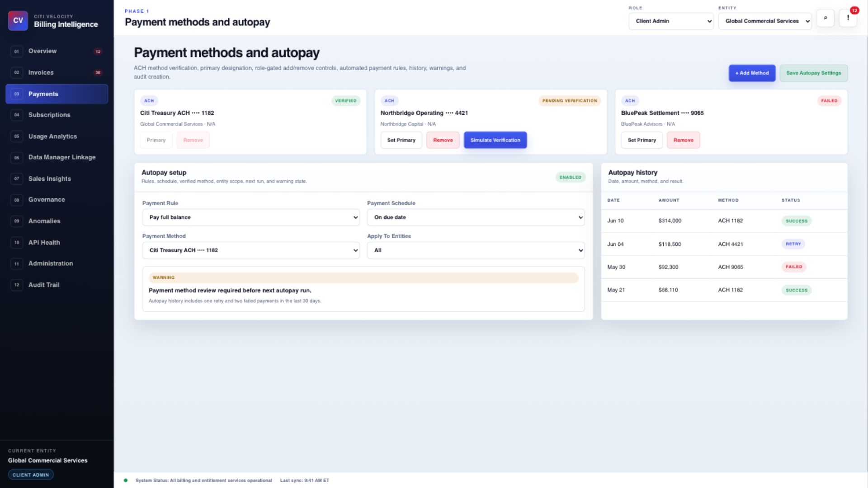Open Subscriptions in the sidebar

(x=57, y=115)
